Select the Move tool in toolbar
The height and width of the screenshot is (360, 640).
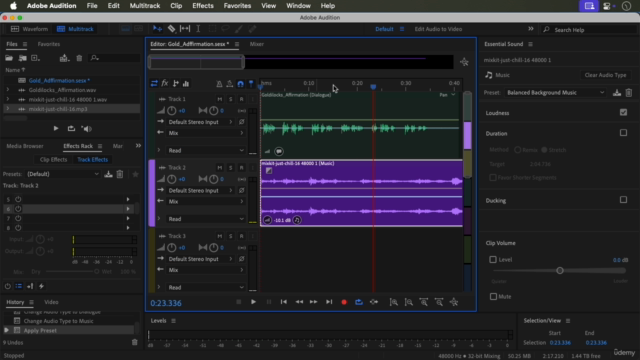coord(157,29)
